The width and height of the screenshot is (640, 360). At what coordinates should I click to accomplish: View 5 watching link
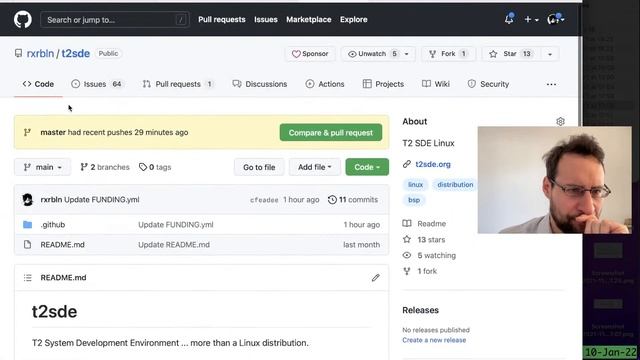pos(429,256)
